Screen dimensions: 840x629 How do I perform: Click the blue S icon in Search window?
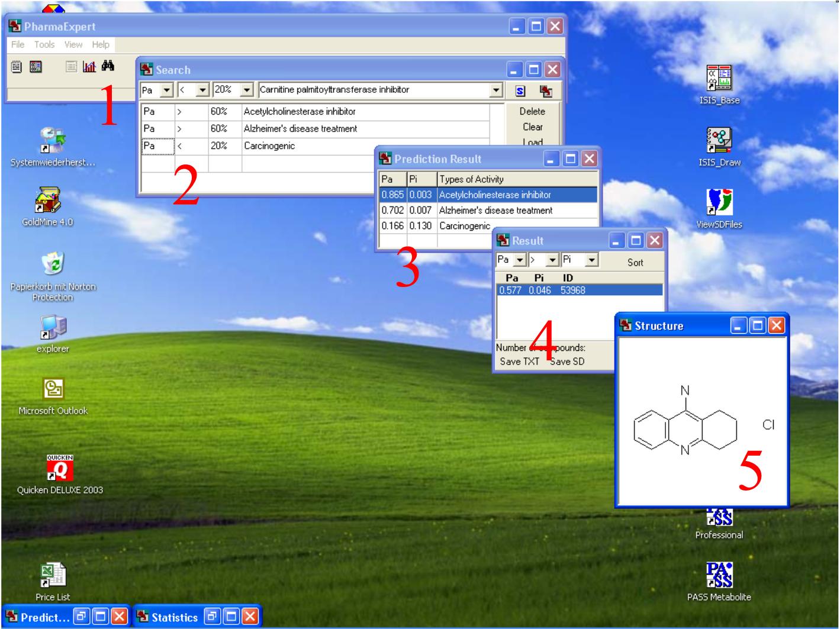(520, 91)
